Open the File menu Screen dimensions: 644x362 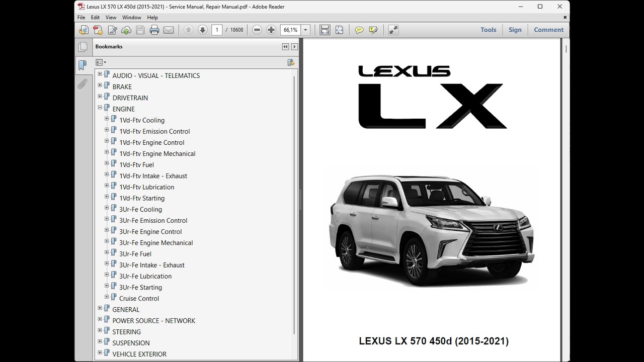tap(81, 18)
